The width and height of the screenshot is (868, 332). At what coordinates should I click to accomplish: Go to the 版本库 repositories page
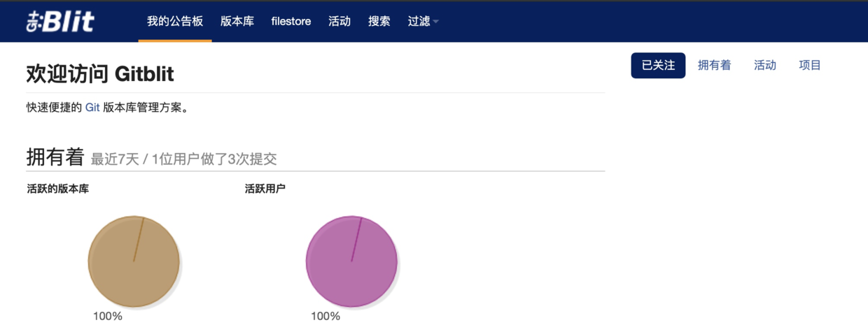[x=237, y=21]
